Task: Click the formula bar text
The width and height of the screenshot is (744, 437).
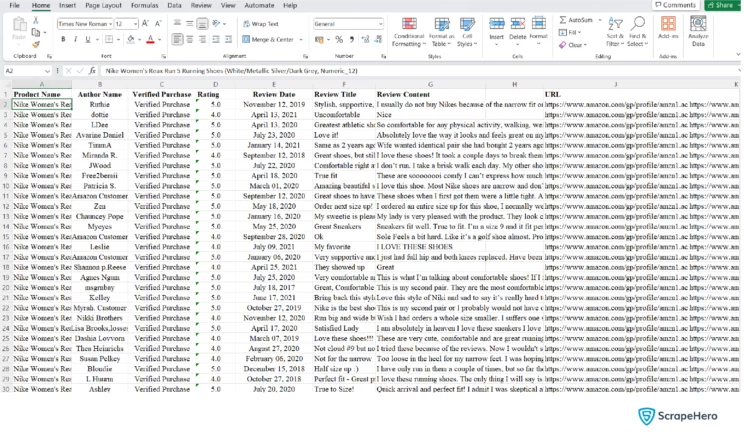Action: [x=231, y=71]
